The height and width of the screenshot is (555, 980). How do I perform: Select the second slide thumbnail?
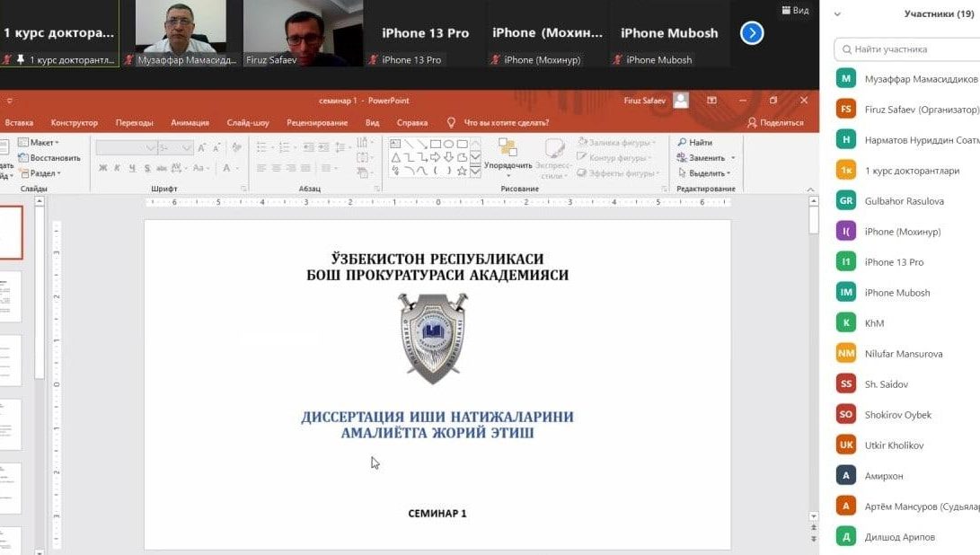pos(11,296)
